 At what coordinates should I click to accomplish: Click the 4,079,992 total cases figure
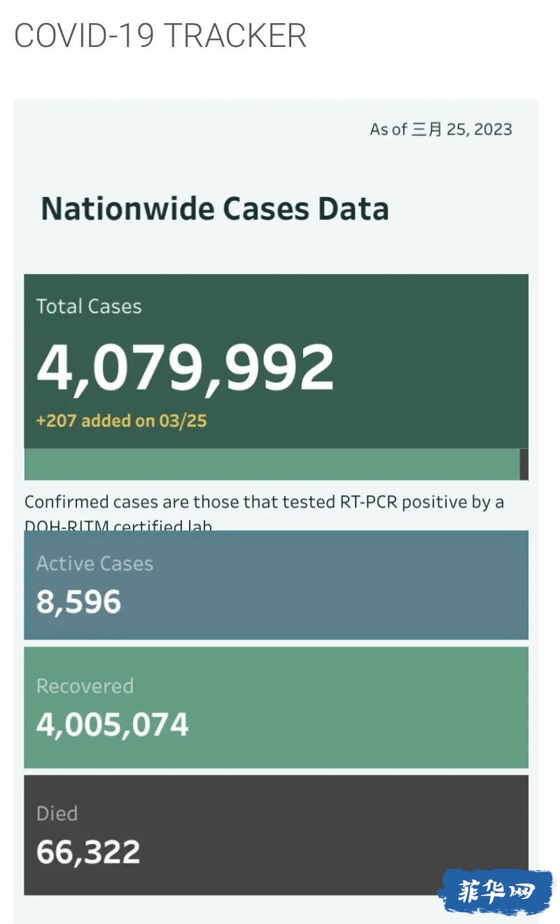coord(185,368)
